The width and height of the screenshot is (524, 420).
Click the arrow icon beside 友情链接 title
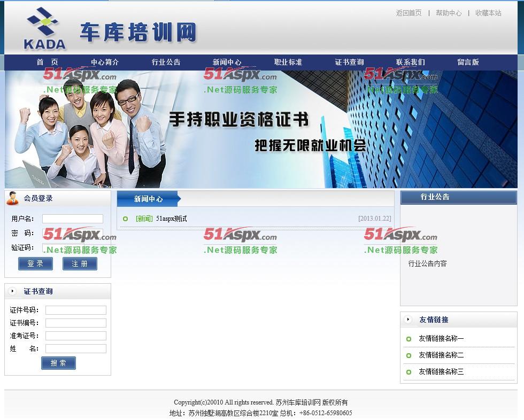tap(408, 320)
